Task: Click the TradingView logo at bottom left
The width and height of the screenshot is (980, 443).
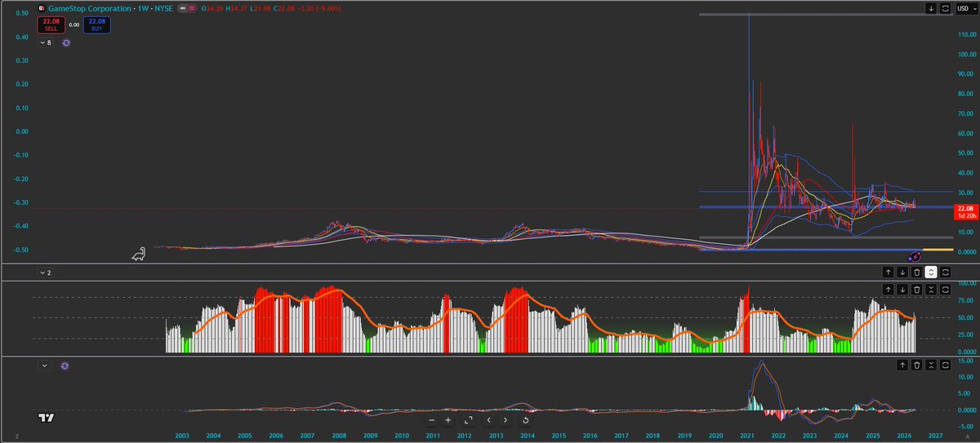Action: pyautogui.click(x=47, y=419)
